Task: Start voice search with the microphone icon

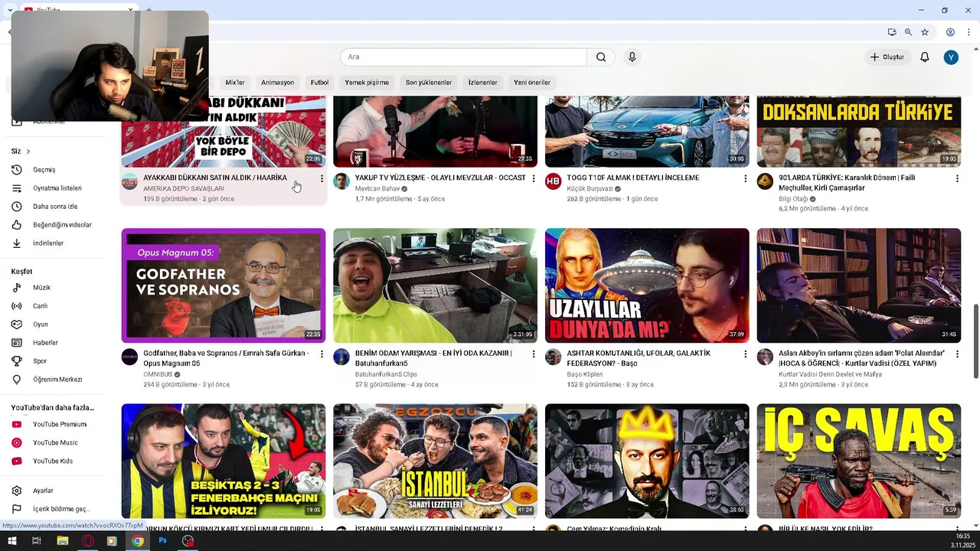Action: point(632,57)
